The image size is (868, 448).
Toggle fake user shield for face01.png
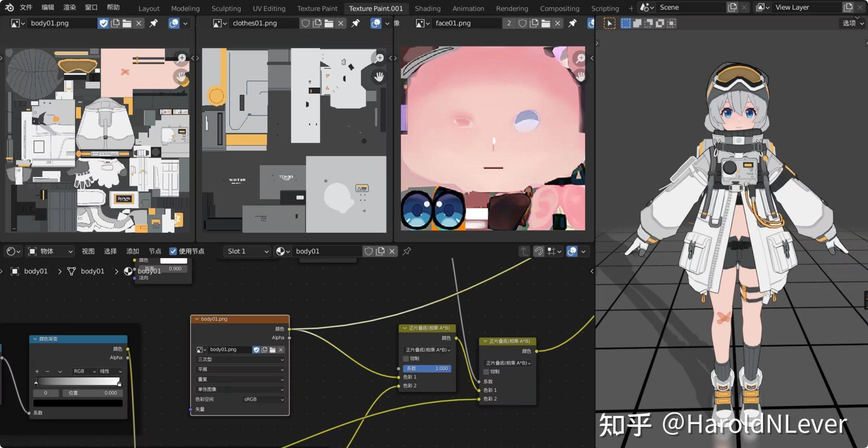(x=522, y=23)
